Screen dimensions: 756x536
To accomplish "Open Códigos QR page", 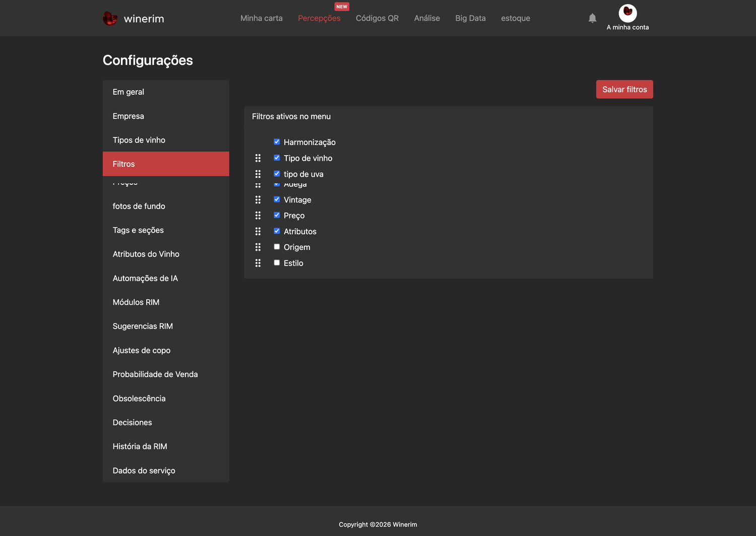I will [377, 18].
